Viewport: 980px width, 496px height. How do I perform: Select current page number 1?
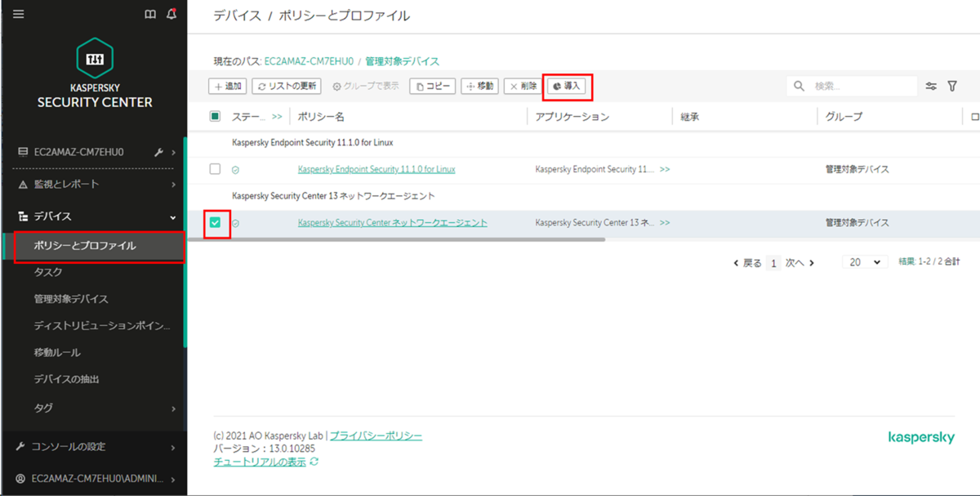click(x=774, y=263)
